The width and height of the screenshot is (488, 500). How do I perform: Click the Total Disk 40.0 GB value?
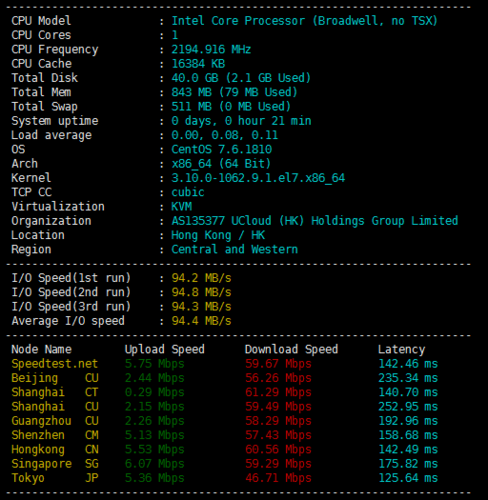pyautogui.click(x=241, y=78)
